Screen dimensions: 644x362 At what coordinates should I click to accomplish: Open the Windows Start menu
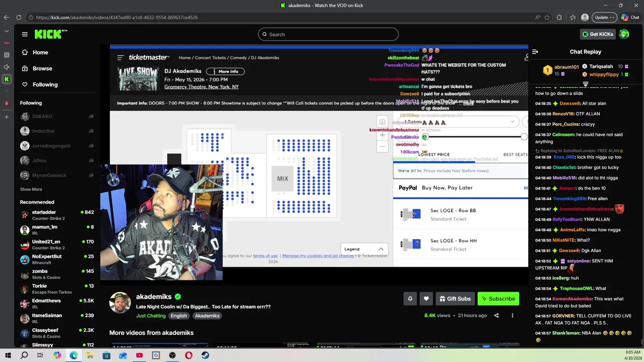pyautogui.click(x=8, y=355)
